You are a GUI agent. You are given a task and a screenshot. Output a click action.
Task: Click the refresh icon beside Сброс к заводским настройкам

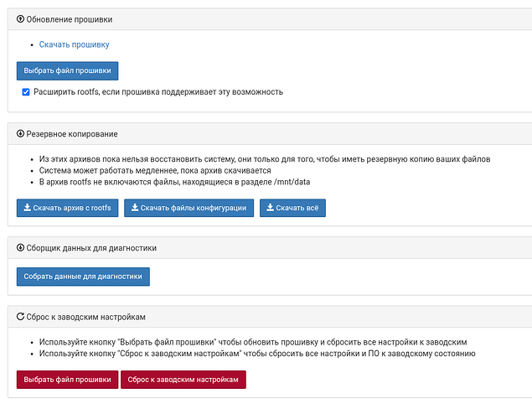(20, 317)
